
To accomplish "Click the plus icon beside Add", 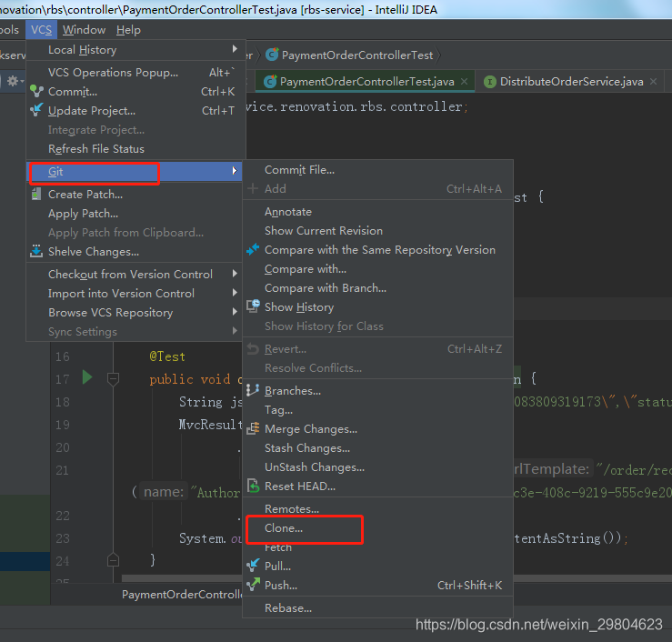I will [x=253, y=188].
